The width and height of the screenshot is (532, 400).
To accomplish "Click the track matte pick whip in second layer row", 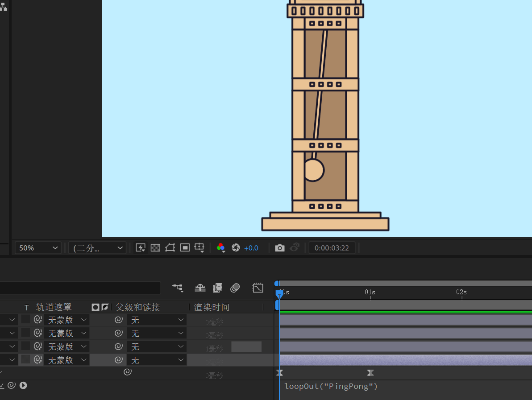I will [38, 333].
